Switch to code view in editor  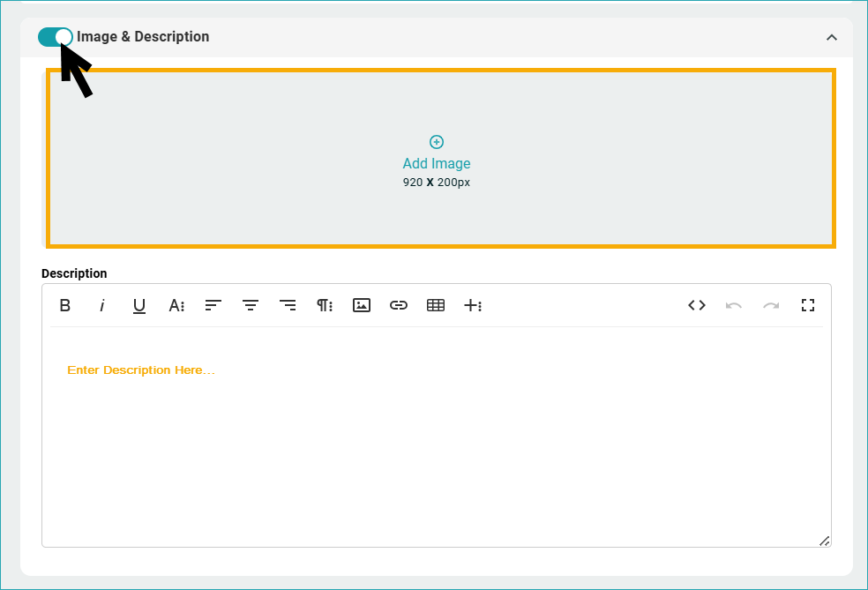pos(697,305)
